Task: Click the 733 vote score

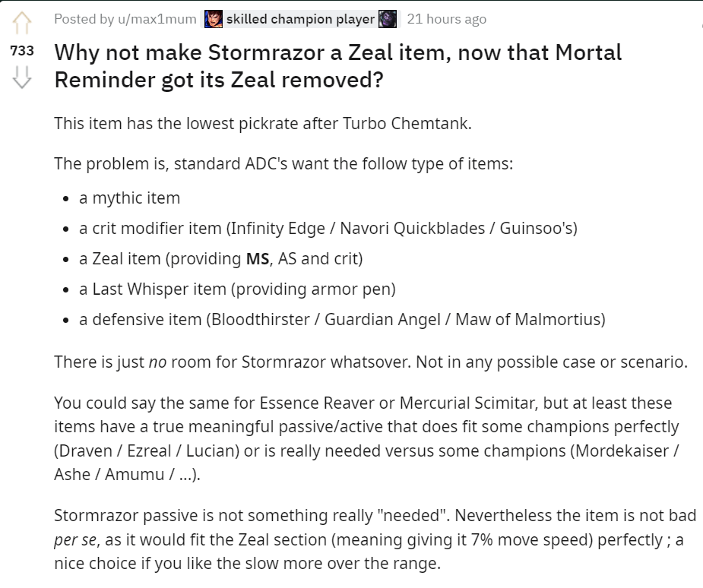Action: [x=21, y=51]
